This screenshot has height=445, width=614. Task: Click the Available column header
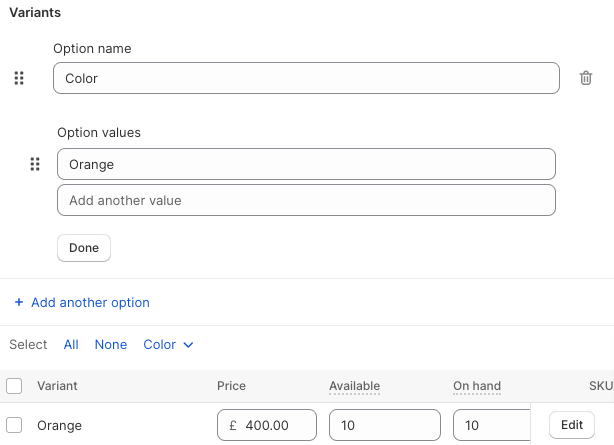[354, 386]
